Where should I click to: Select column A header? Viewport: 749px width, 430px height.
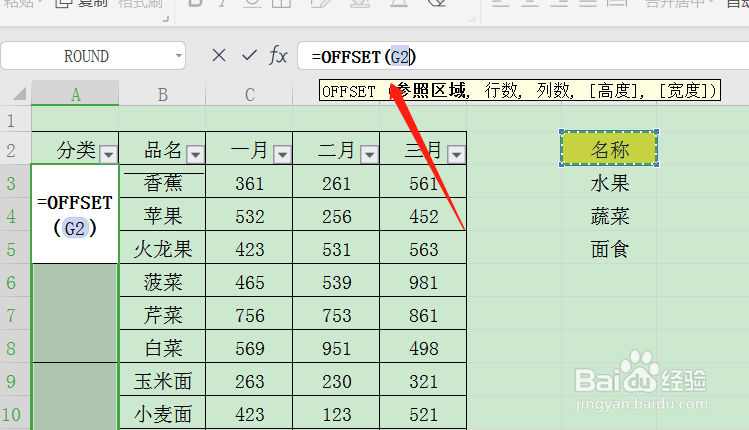click(x=75, y=93)
